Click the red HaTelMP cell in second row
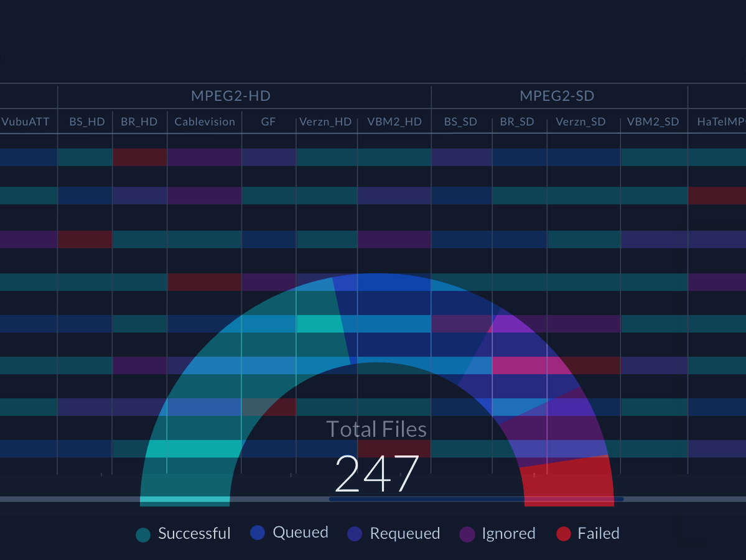 (x=717, y=195)
